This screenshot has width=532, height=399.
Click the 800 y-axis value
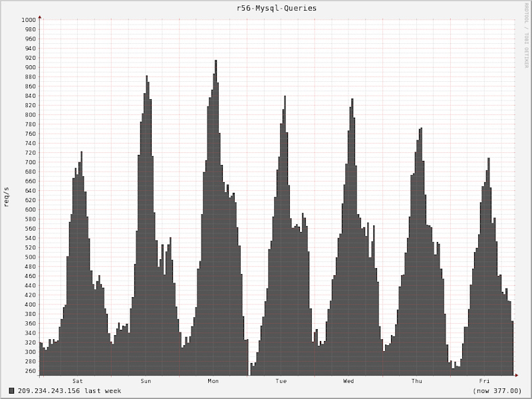30,114
